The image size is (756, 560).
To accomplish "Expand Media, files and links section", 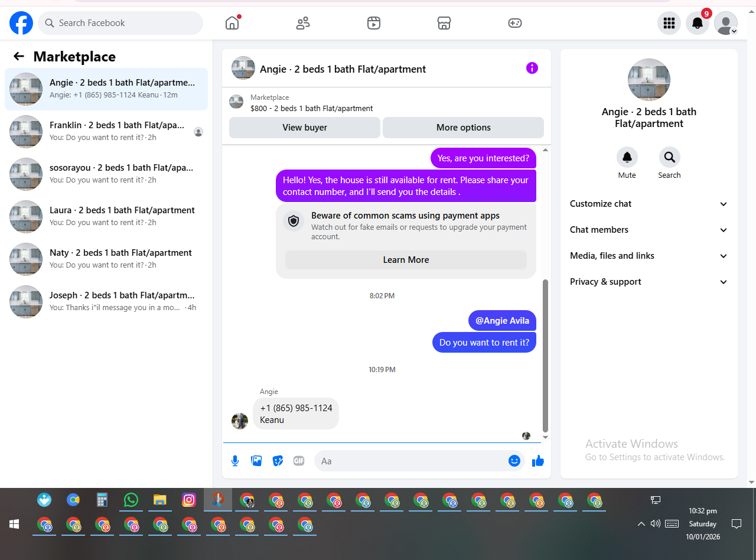I will pyautogui.click(x=649, y=256).
